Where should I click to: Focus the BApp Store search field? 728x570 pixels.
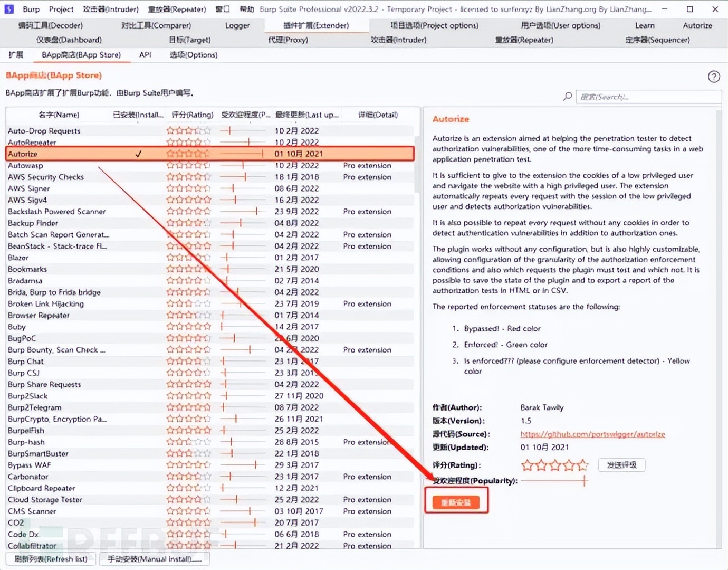pyautogui.click(x=648, y=97)
